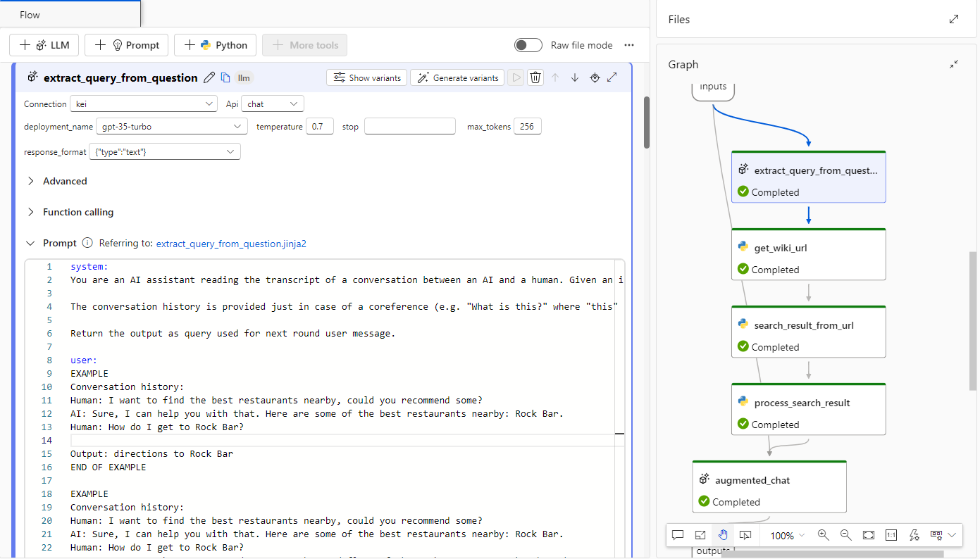The image size is (980, 559).
Task: Click Show variants button
Action: [x=367, y=77]
